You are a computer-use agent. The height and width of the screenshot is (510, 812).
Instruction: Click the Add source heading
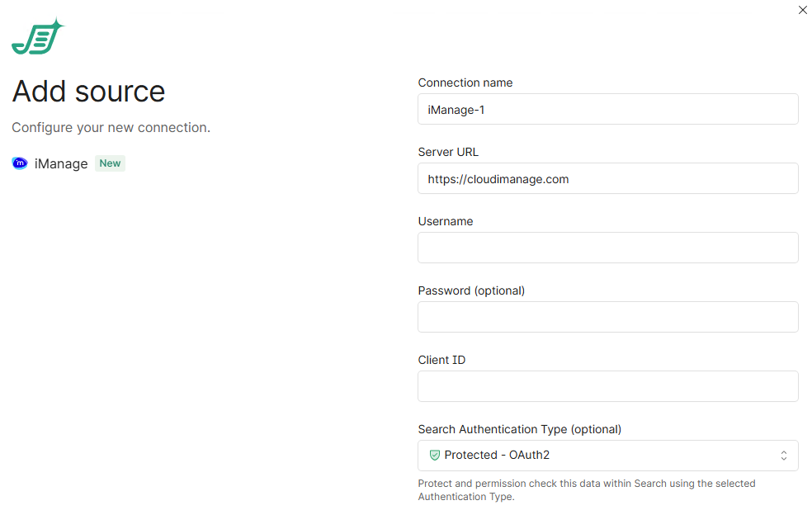(x=88, y=91)
